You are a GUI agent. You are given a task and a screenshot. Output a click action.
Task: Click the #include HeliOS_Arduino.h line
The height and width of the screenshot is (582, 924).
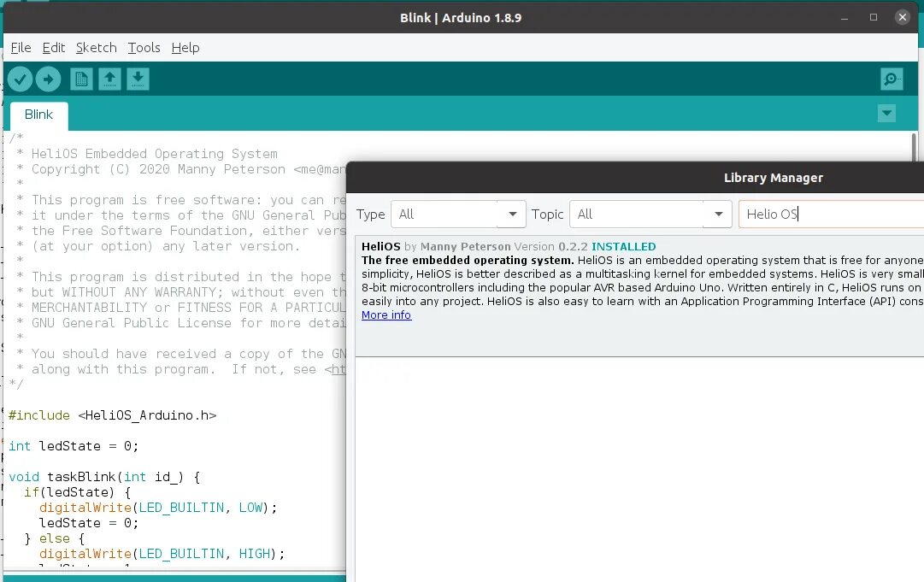[113, 415]
